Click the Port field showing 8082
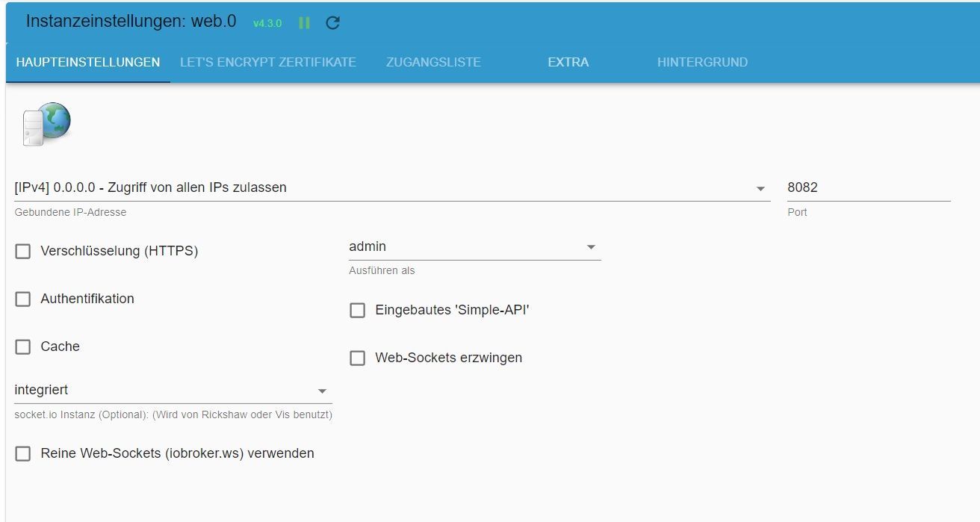Screen dimensions: 980x522 pos(869,187)
